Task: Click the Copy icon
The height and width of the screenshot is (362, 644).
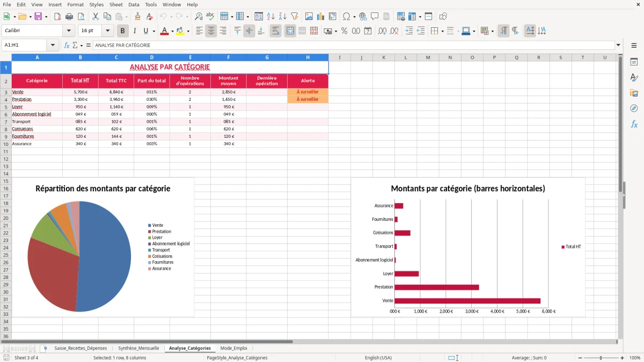Action: 107,17
